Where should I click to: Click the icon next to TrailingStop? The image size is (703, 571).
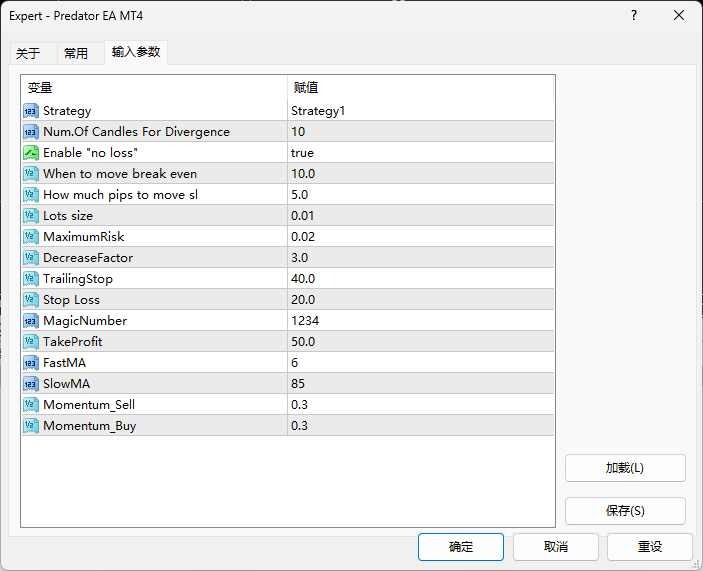(31, 279)
